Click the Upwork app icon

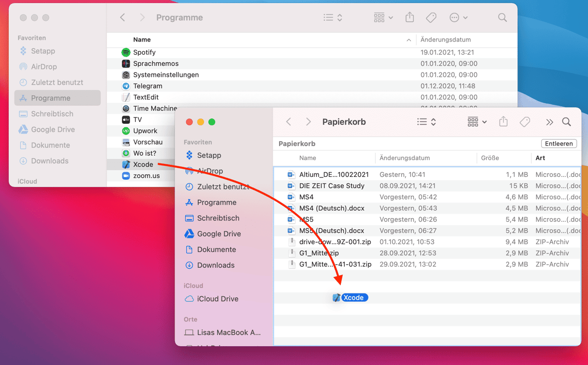tap(126, 131)
